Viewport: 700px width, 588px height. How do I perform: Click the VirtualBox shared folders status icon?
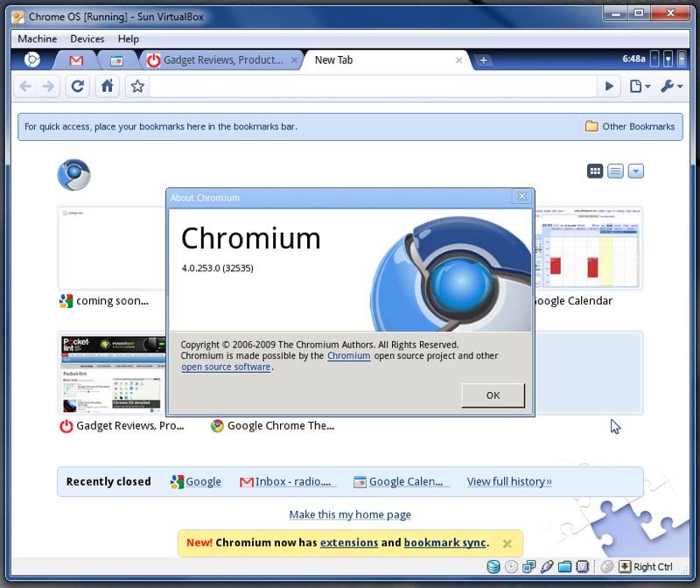coord(564,567)
